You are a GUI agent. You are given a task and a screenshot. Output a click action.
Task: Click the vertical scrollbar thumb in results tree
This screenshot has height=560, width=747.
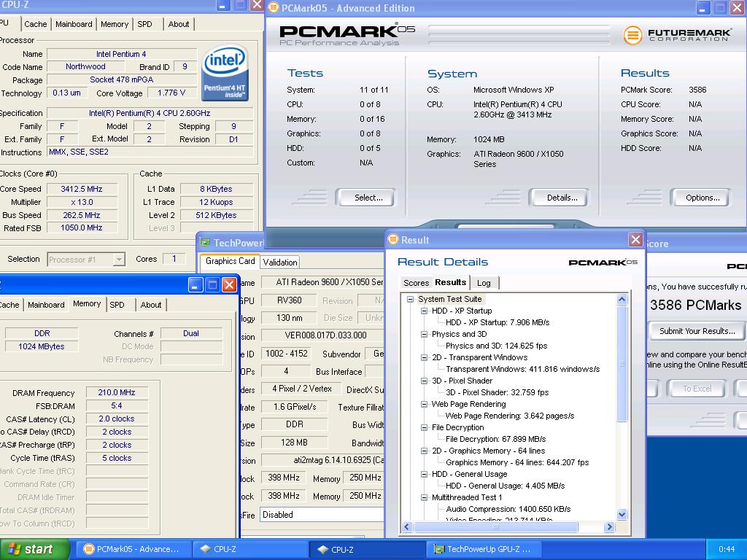[622, 363]
